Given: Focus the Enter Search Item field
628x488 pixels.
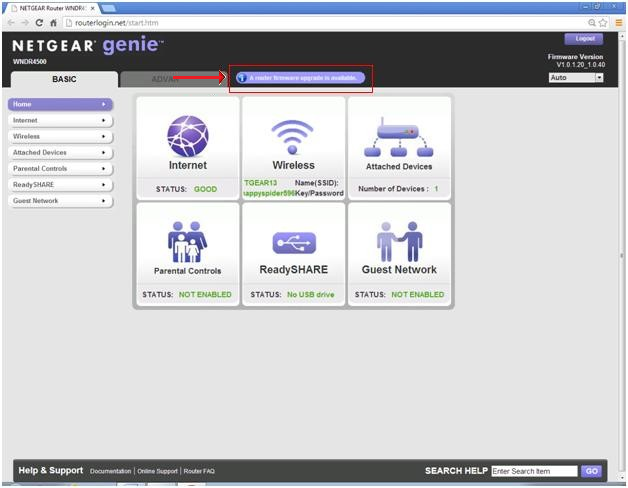Looking at the screenshot, I should pyautogui.click(x=534, y=471).
